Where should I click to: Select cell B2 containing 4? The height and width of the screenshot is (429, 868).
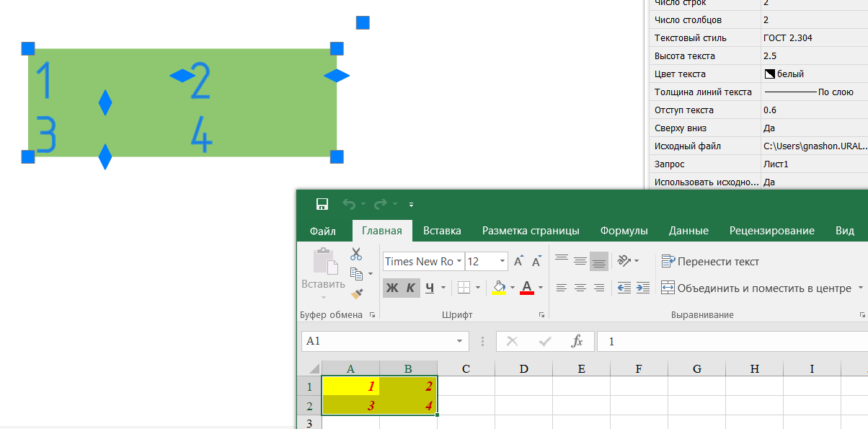pos(408,405)
